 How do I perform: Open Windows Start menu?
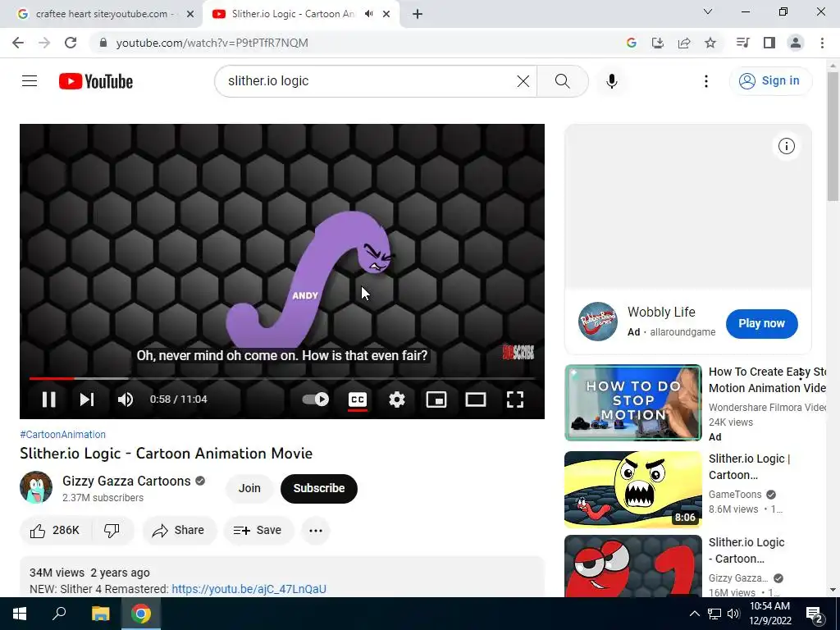[20, 614]
